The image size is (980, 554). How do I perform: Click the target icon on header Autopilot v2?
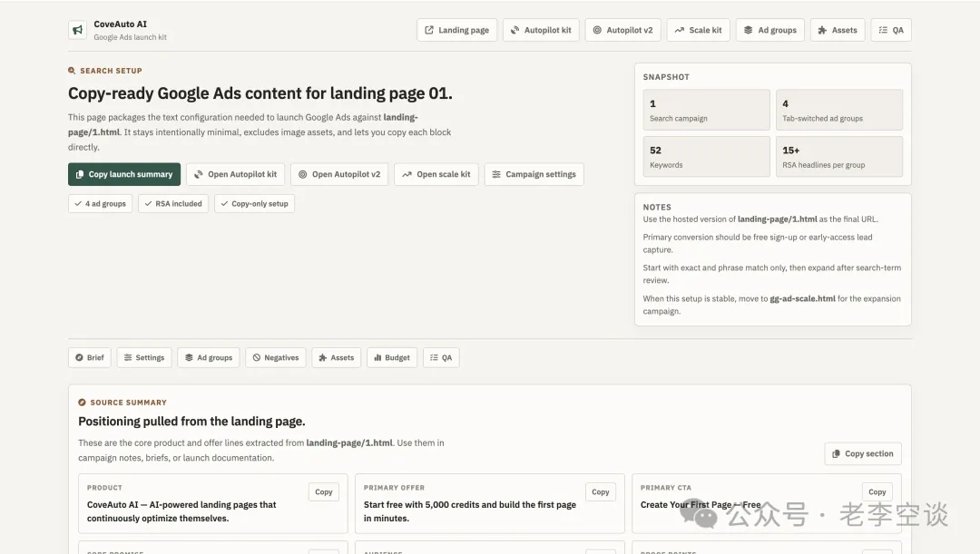tap(597, 30)
